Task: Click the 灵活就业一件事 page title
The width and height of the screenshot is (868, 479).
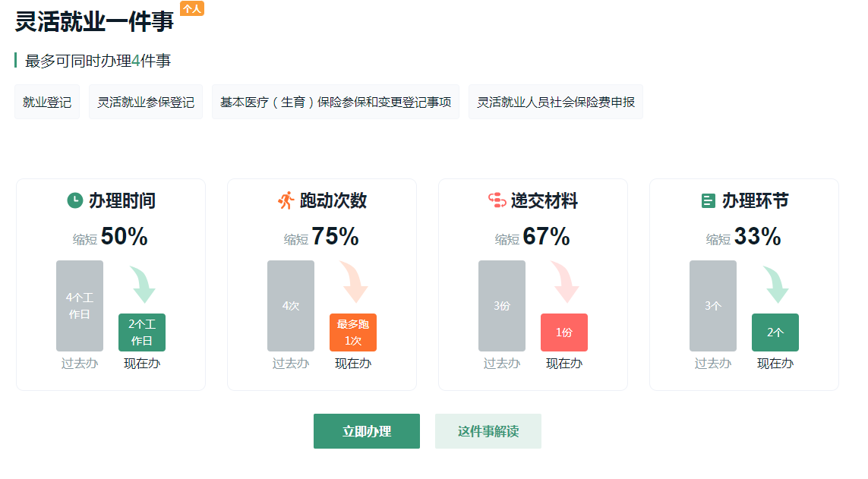Action: click(x=94, y=21)
